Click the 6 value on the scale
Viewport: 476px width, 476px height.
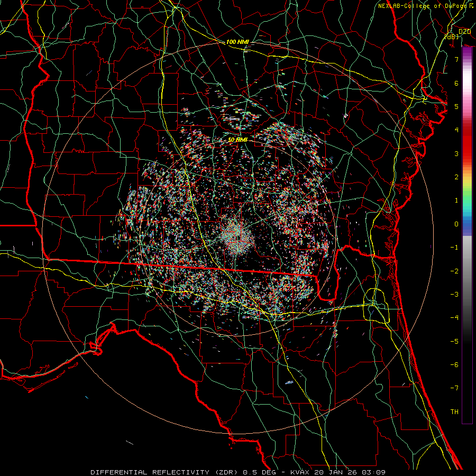pyautogui.click(x=456, y=83)
